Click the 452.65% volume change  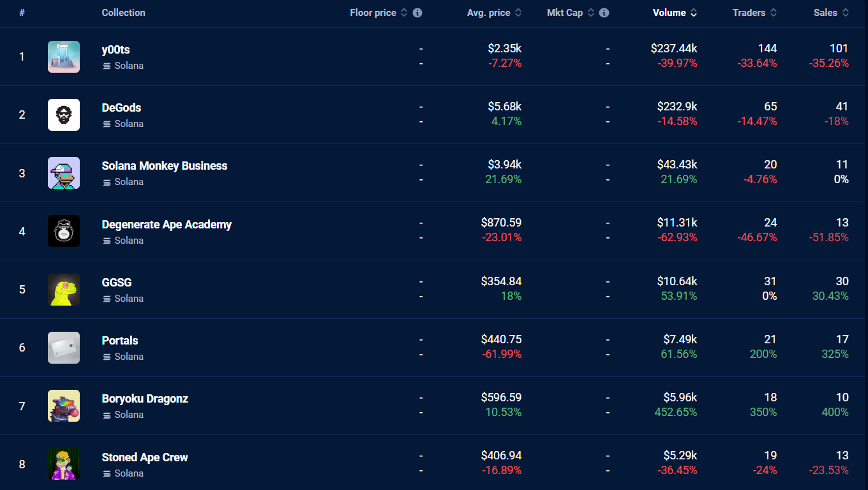tap(676, 412)
